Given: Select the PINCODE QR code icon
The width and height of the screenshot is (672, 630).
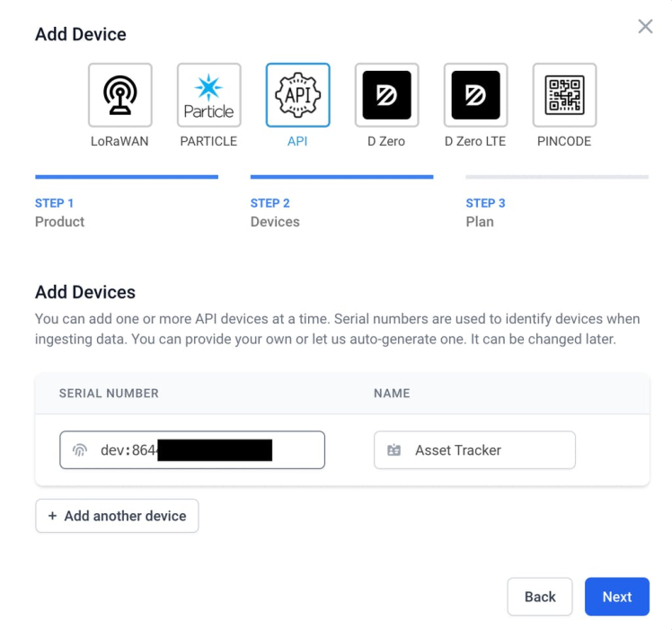Looking at the screenshot, I should coord(564,95).
